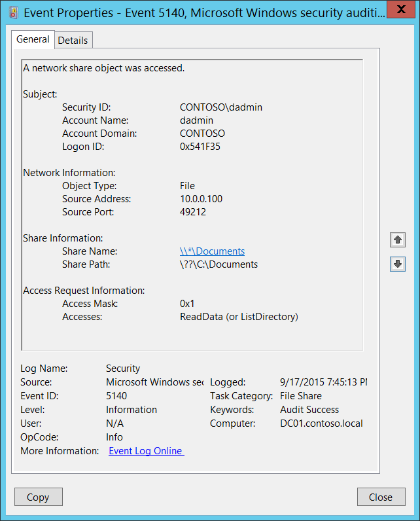Click the next event down arrow
This screenshot has width=420, height=521.
tap(397, 264)
